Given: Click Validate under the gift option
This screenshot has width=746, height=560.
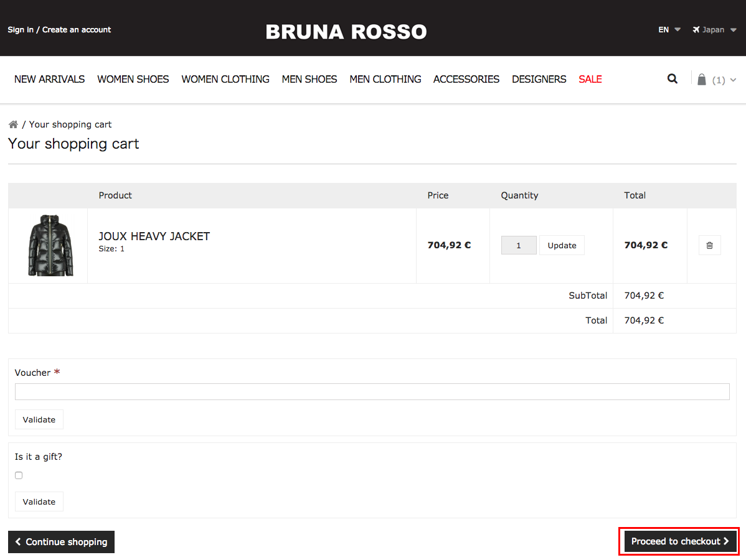Looking at the screenshot, I should click(39, 502).
